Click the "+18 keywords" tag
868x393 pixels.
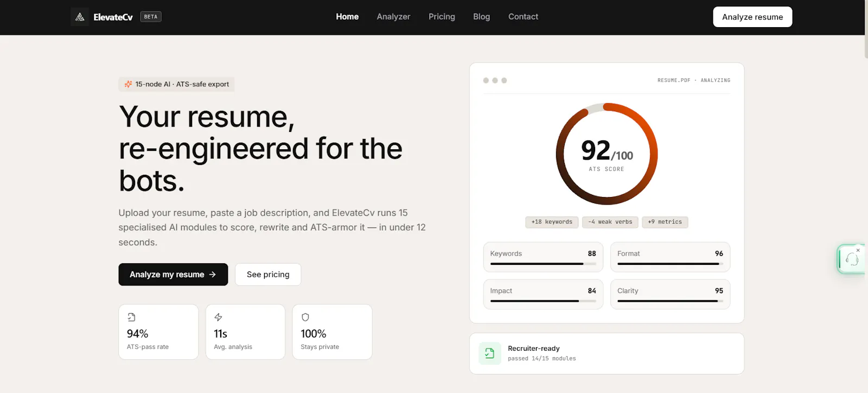click(552, 222)
